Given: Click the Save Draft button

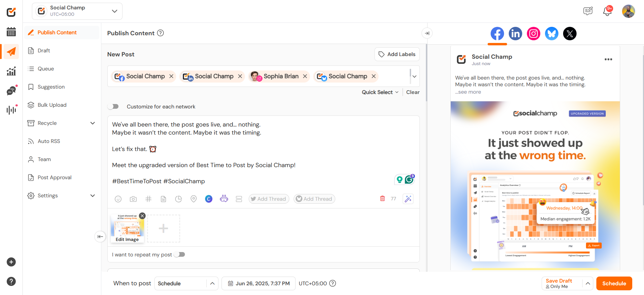Looking at the screenshot, I should click(x=562, y=284).
